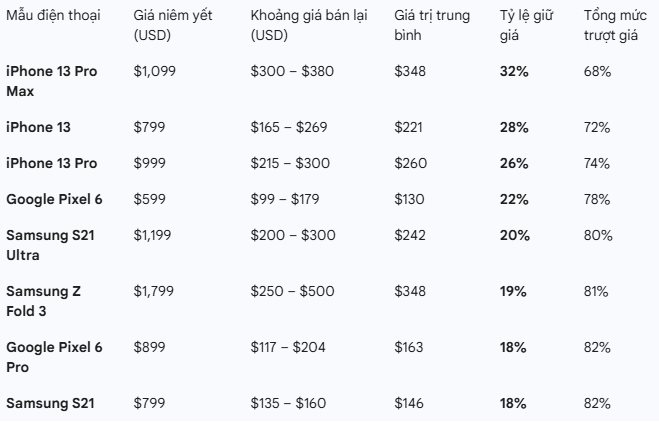Click the $260 average value cell
The height and width of the screenshot is (424, 659).
(408, 163)
